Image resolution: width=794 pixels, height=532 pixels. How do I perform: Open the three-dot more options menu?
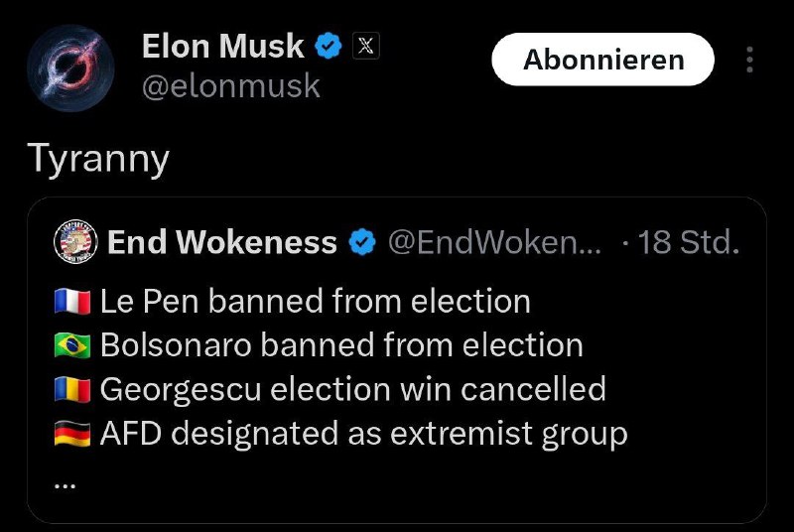[747, 60]
